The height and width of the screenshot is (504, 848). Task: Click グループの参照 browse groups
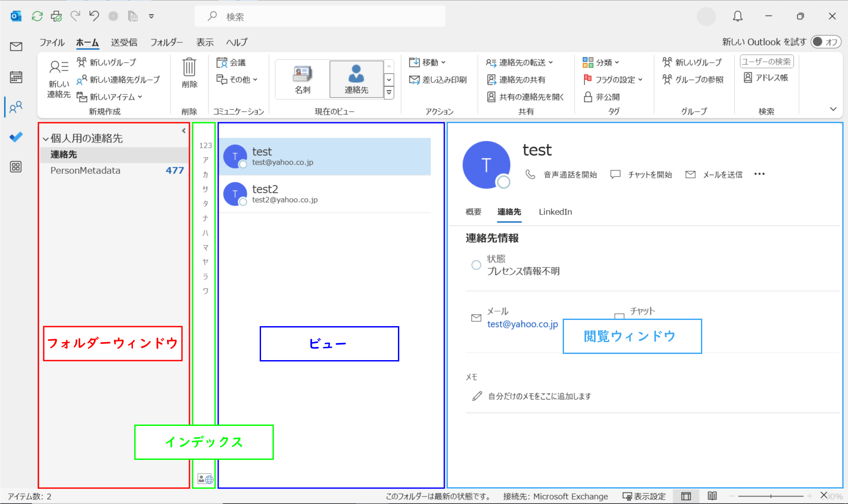693,79
